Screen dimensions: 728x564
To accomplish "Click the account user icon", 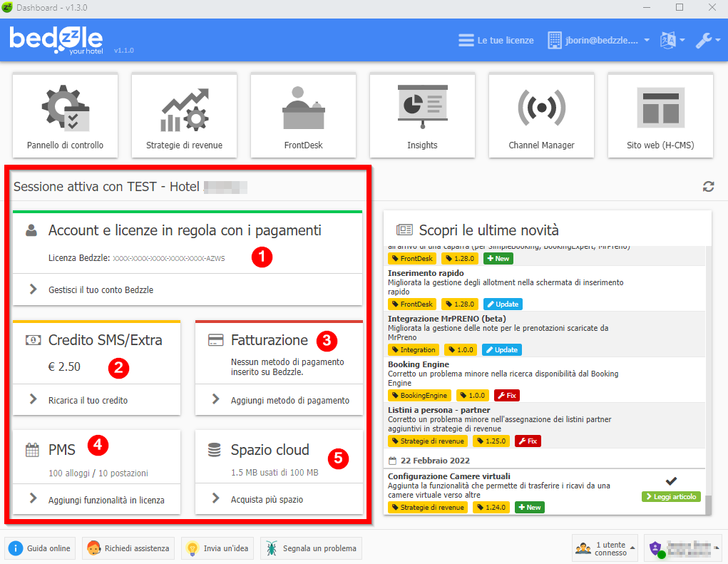I will [x=31, y=230].
